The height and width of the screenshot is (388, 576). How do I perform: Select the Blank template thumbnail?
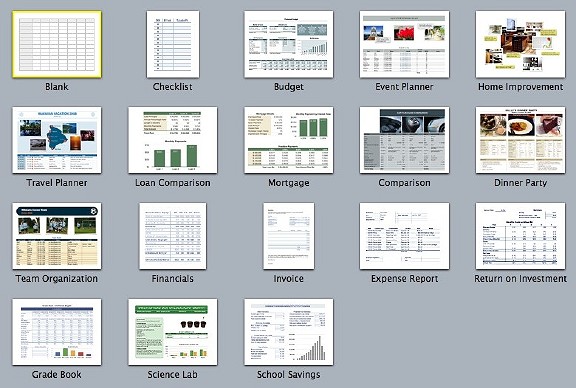(57, 44)
